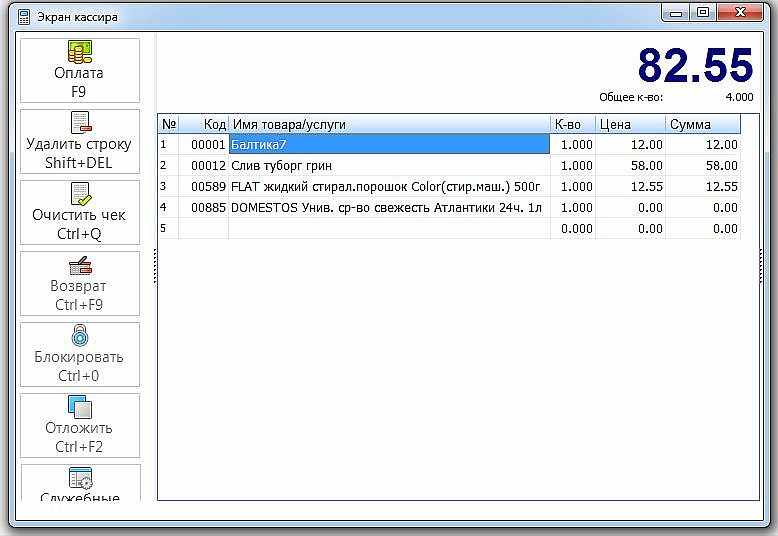The image size is (778, 536).
Task: Click code cell 00001
Action: pyautogui.click(x=203, y=145)
